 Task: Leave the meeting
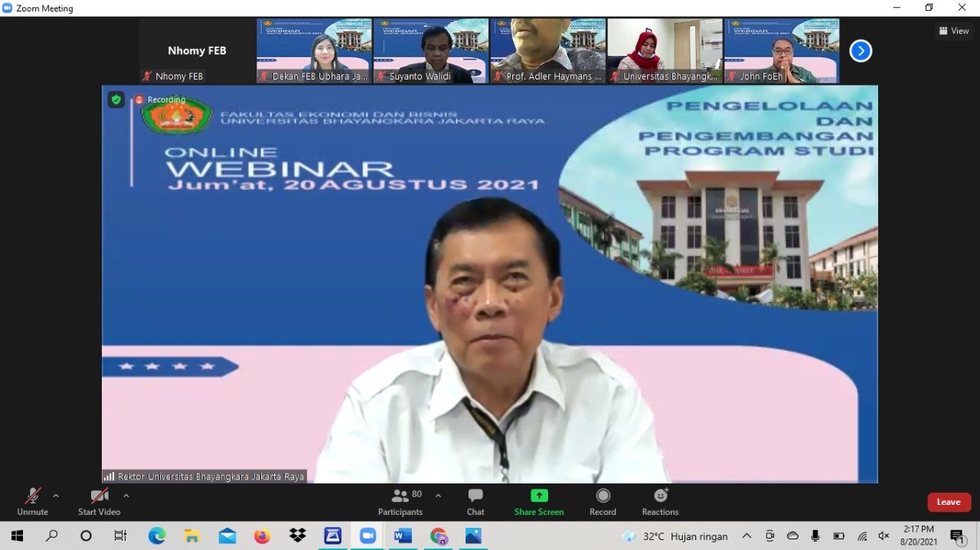(x=949, y=502)
